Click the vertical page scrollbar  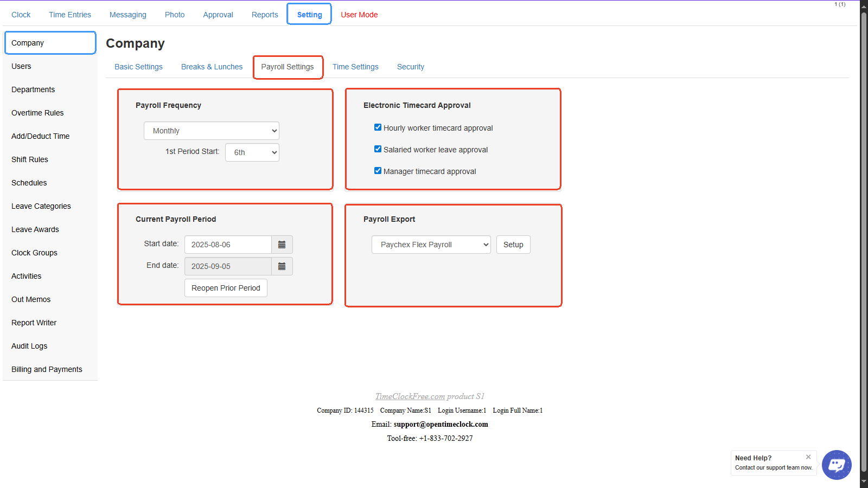pos(864,244)
